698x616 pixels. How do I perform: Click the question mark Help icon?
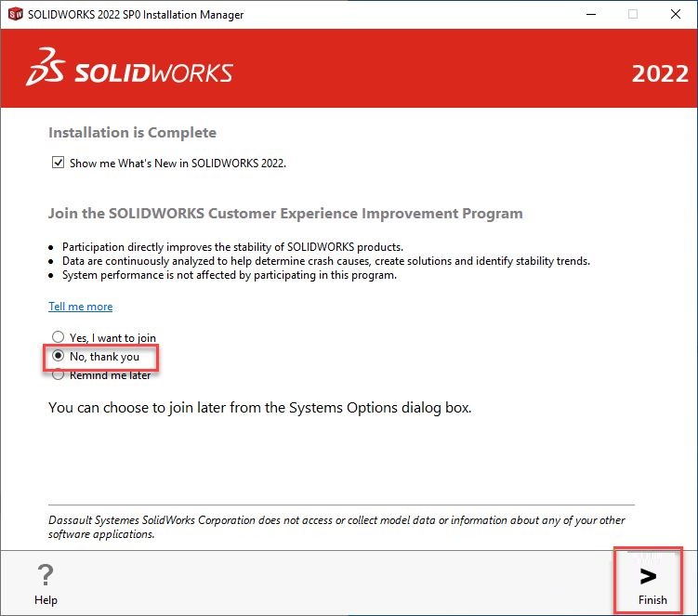(46, 574)
